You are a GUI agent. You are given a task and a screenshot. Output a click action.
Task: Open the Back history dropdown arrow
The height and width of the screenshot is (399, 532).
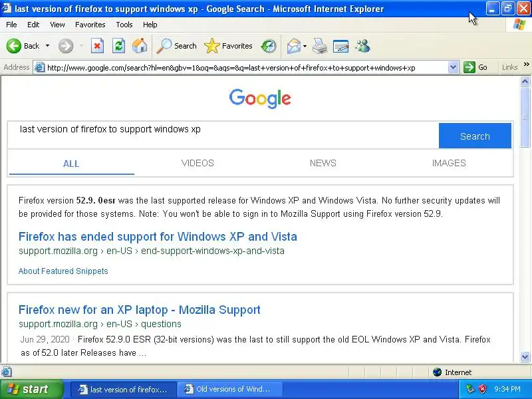tap(47, 46)
